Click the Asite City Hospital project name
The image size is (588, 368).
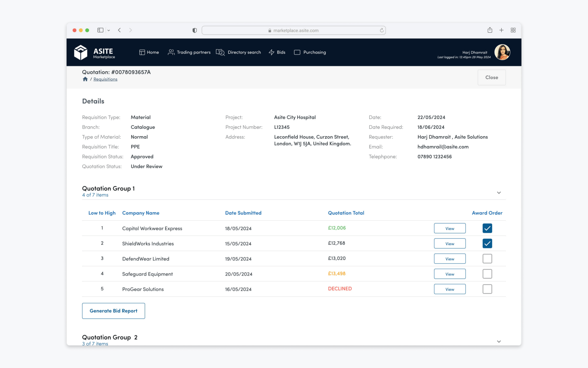(295, 117)
